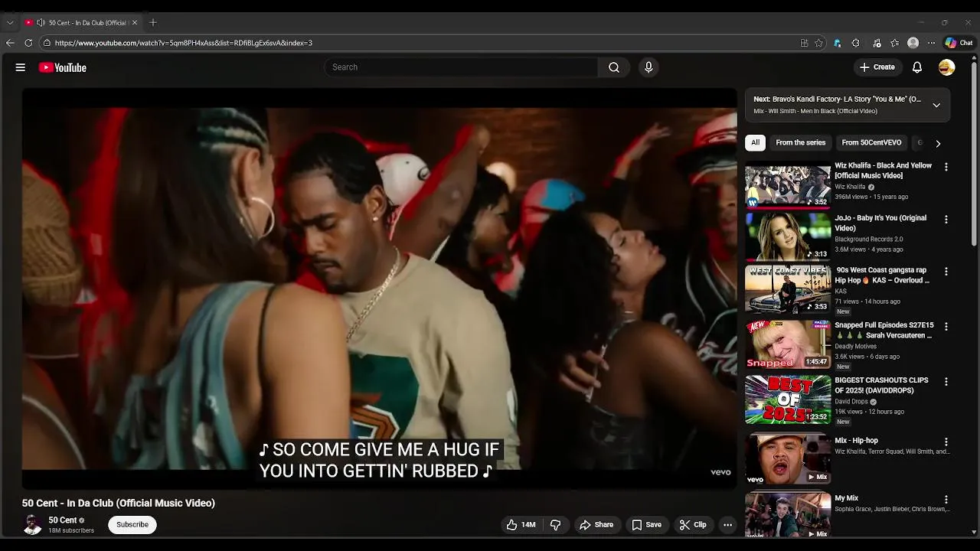Click the '50 Cent - In Da Club' video title
980x551 pixels.
pos(119,503)
